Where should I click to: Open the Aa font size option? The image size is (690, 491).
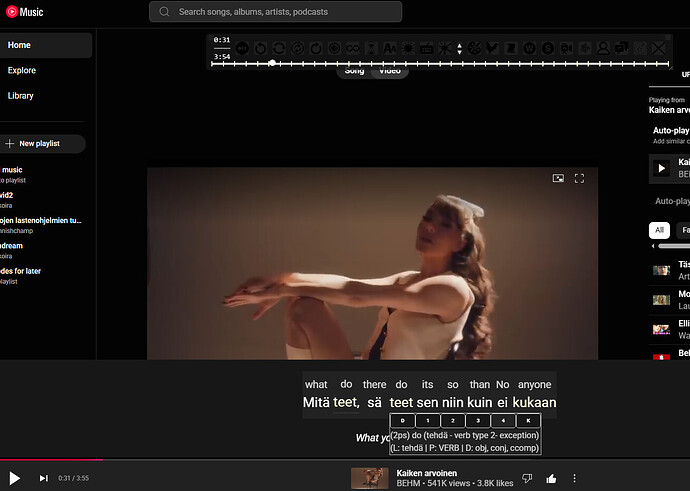pyautogui.click(x=389, y=48)
